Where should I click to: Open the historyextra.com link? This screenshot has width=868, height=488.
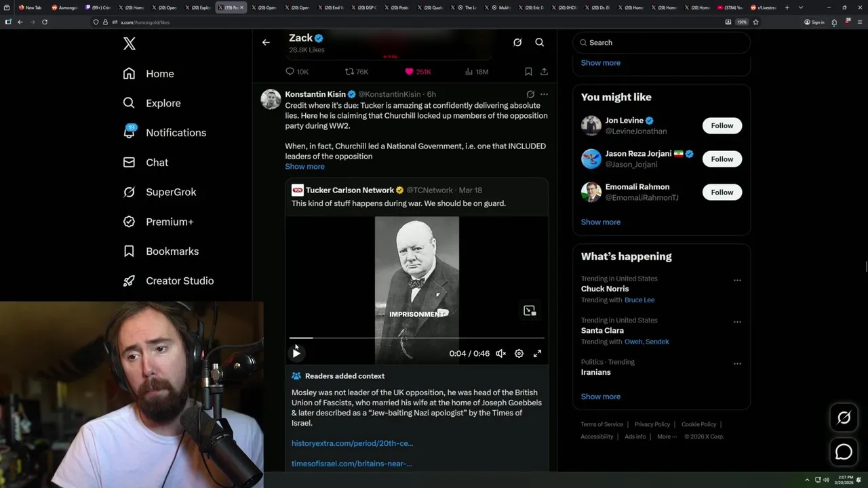point(353,443)
